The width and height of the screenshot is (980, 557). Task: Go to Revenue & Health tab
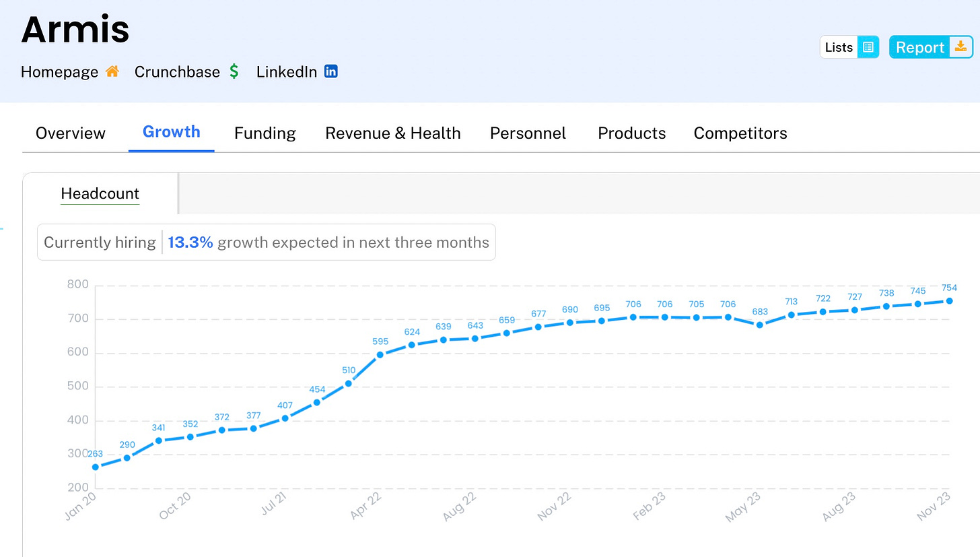click(393, 133)
